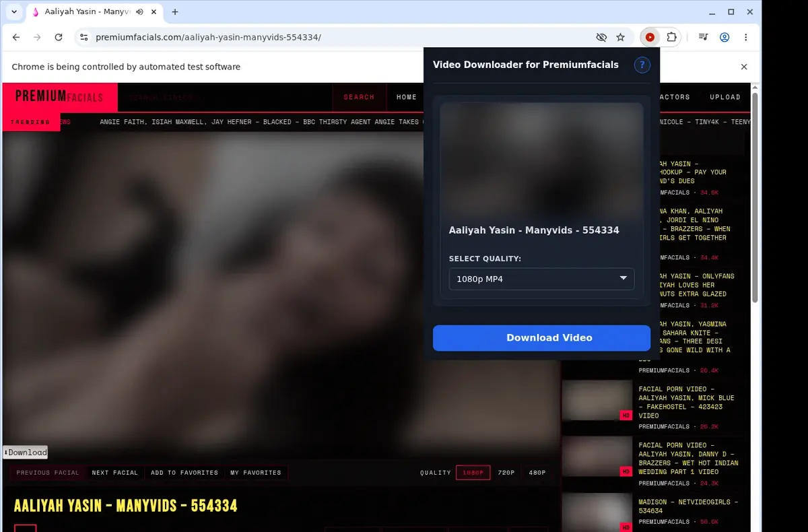Screen dimensions: 808x532
Task: View site information icon in address bar
Action: 83,38
